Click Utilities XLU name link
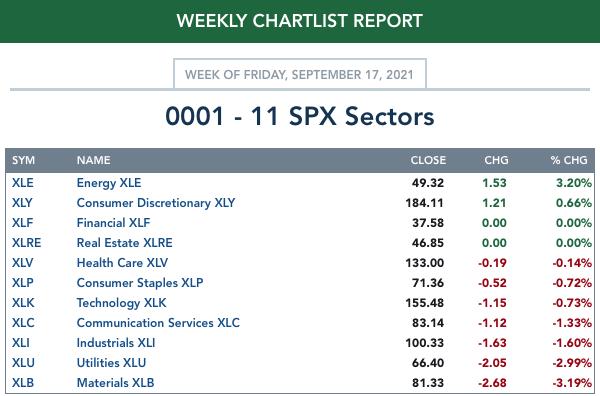Viewport: 600px width, 396px height. [x=111, y=363]
